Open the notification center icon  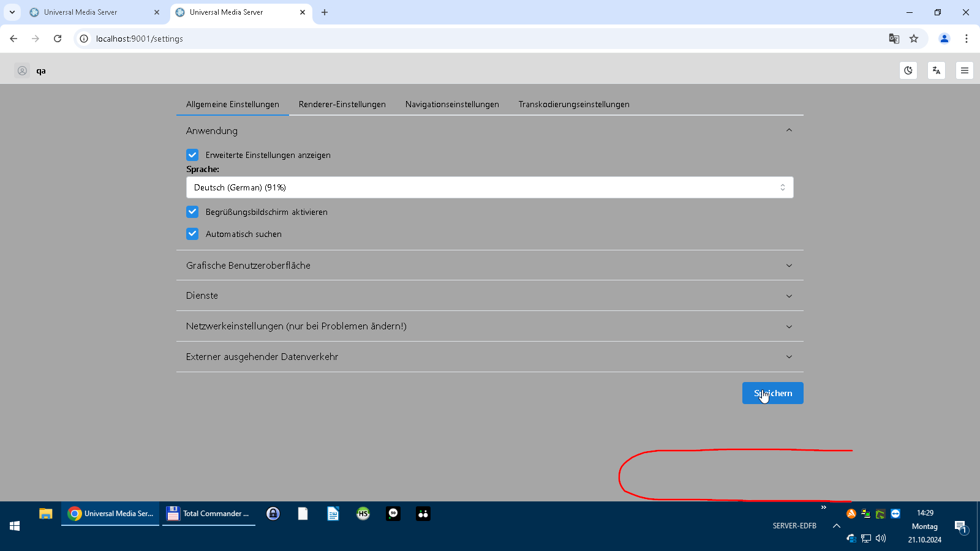click(960, 527)
